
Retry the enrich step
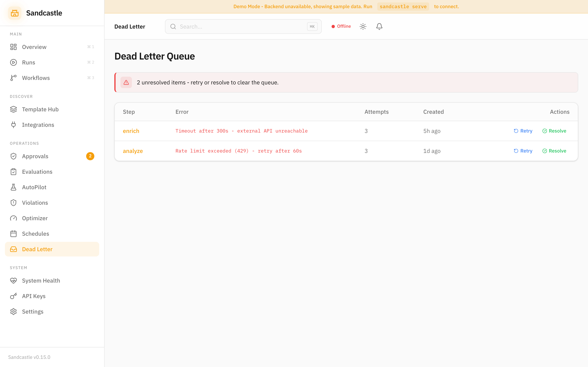pyautogui.click(x=523, y=131)
